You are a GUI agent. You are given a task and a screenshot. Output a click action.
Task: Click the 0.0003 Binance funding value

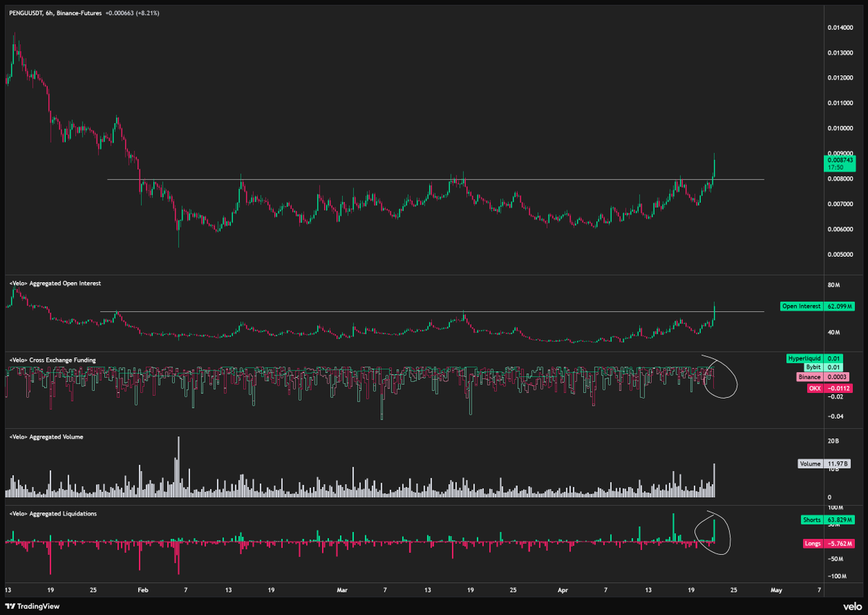pyautogui.click(x=837, y=378)
